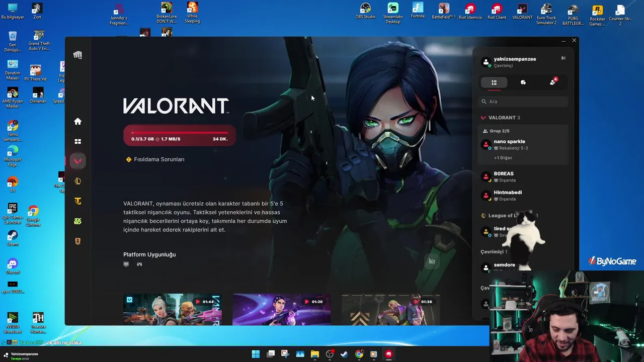Open the Riot Client home page

click(x=77, y=121)
